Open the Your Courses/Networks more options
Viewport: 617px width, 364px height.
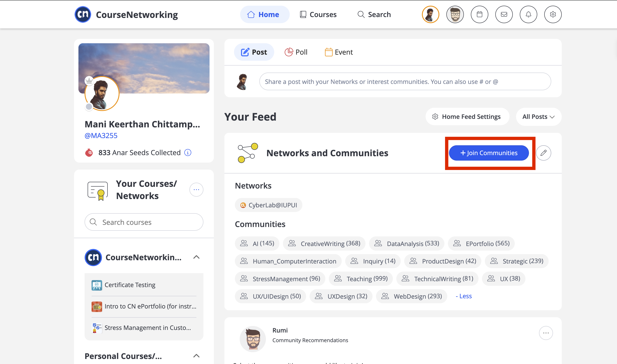coord(196,190)
